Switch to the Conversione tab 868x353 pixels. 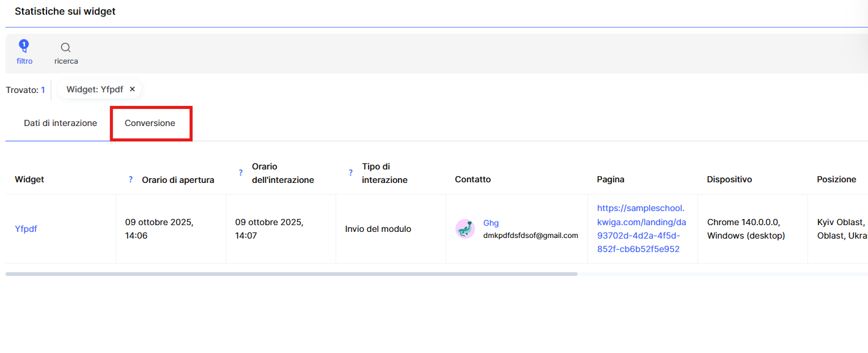pos(150,123)
